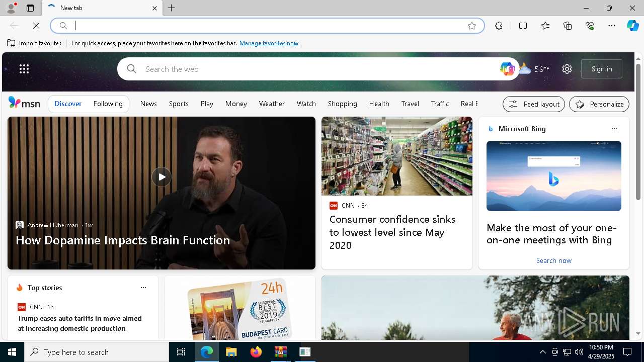This screenshot has width=644, height=362.
Task: Open Microsoft Bing card options menu
Action: click(x=614, y=129)
